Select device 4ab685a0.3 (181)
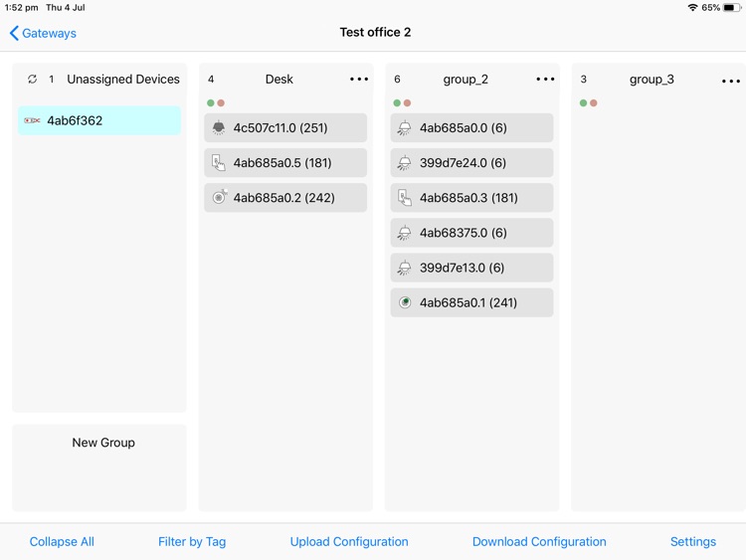The width and height of the screenshot is (746, 560). (471, 198)
